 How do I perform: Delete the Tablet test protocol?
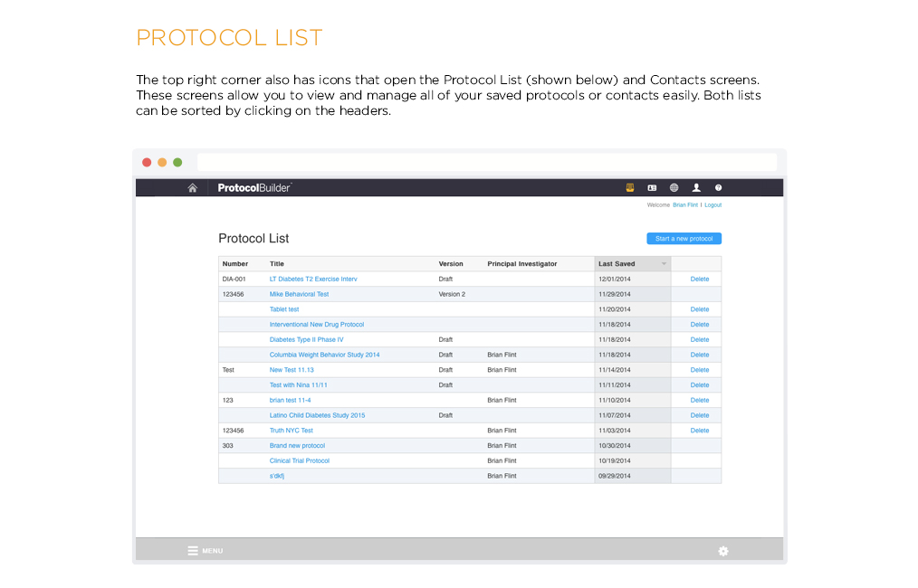(699, 309)
